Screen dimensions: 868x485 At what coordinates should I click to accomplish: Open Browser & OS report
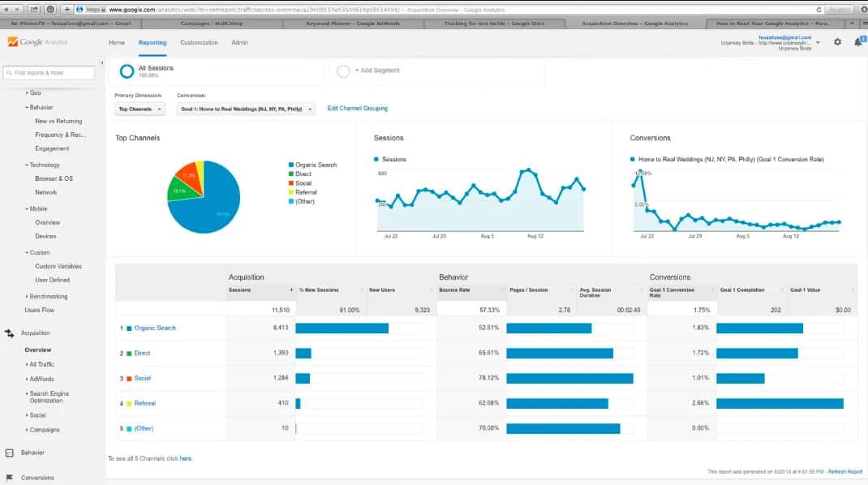(x=54, y=178)
